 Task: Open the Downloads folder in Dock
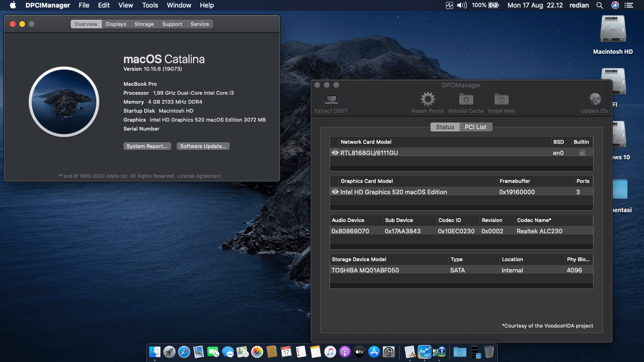tap(460, 352)
